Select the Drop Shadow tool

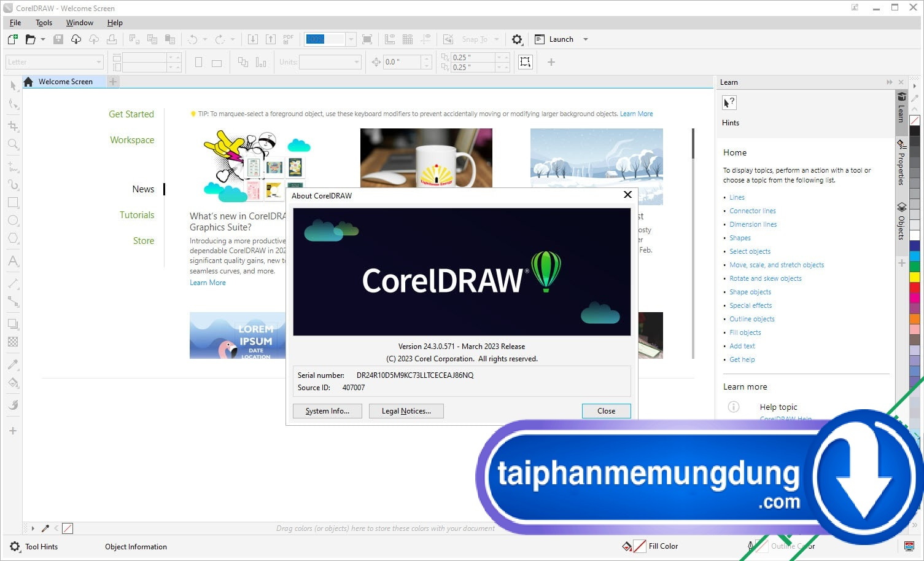(13, 324)
